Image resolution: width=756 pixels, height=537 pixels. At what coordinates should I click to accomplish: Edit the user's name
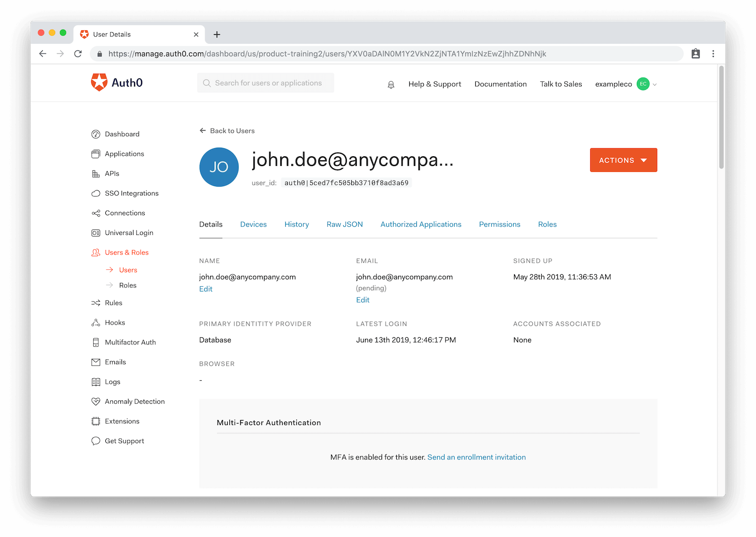point(206,289)
